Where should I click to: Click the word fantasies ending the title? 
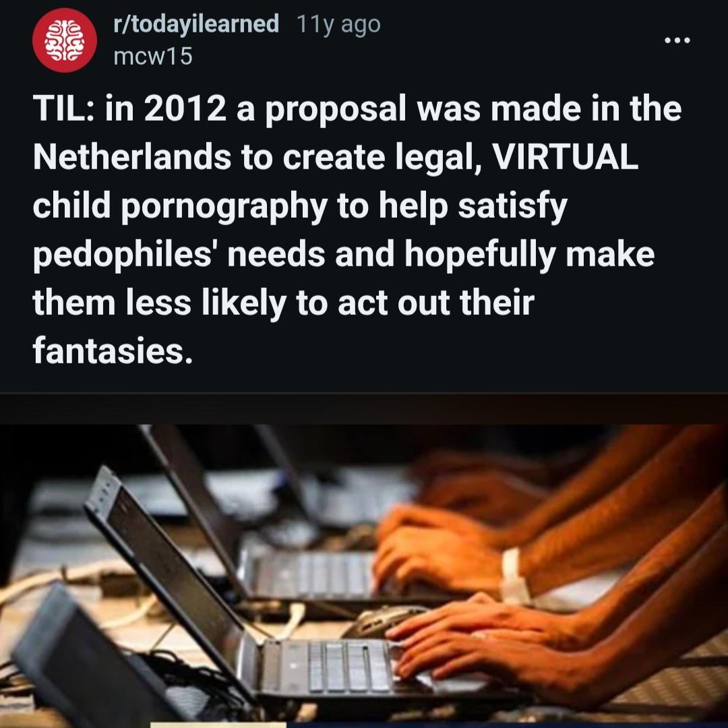pyautogui.click(x=112, y=351)
